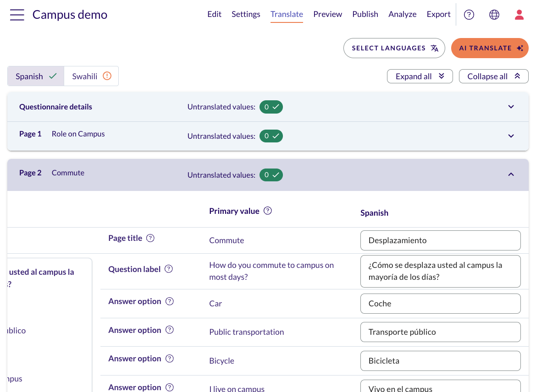Click primary value text 'Public transportation'
This screenshot has height=392, width=536.
[x=247, y=332]
